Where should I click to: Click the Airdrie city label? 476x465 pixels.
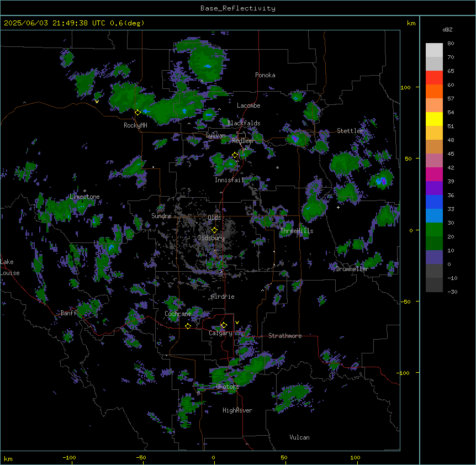223,297
